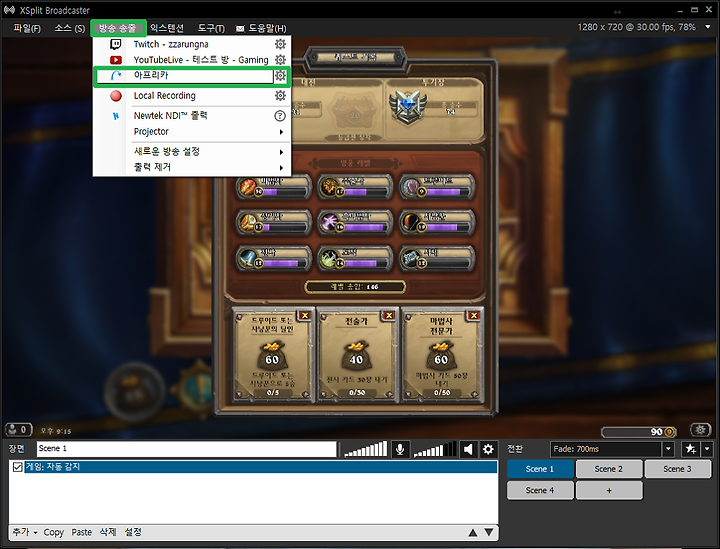Dismiss the 드루이드 quest card X
The image size is (720, 549).
point(304,315)
